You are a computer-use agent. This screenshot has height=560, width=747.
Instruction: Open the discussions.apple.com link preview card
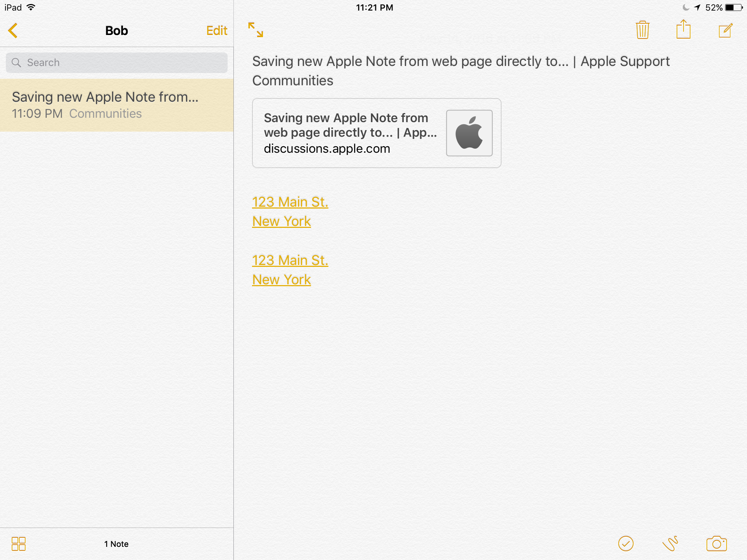[350, 133]
